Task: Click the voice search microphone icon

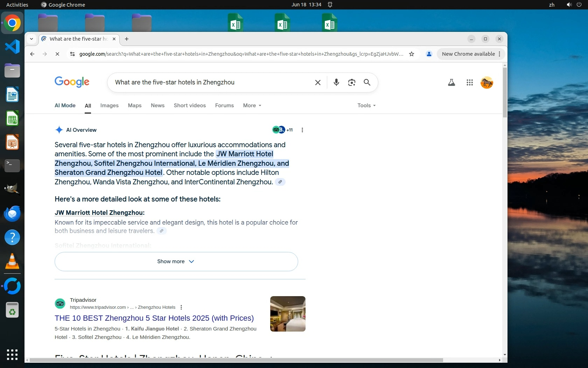Action: [x=336, y=82]
